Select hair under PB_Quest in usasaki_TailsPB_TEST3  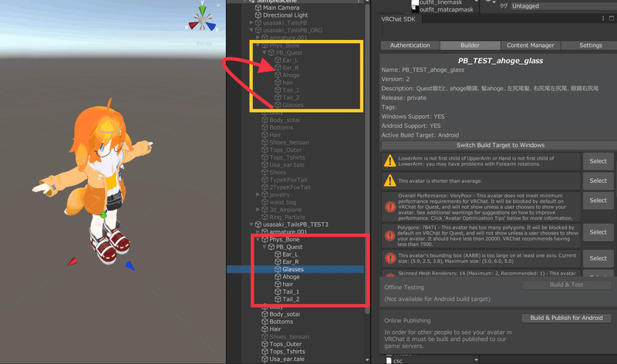point(288,284)
